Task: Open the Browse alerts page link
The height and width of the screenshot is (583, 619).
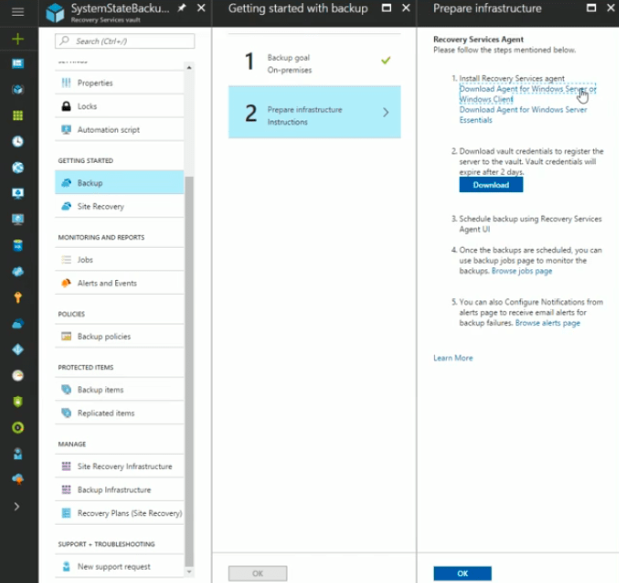Action: pos(547,322)
